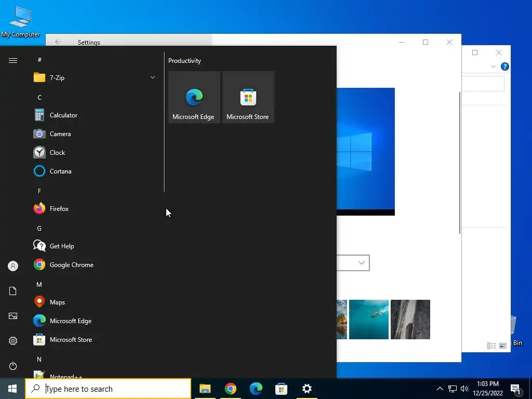The image size is (532, 399).
Task: Choose the underwater swimmer wallpaper thumbnail
Action: (369, 320)
